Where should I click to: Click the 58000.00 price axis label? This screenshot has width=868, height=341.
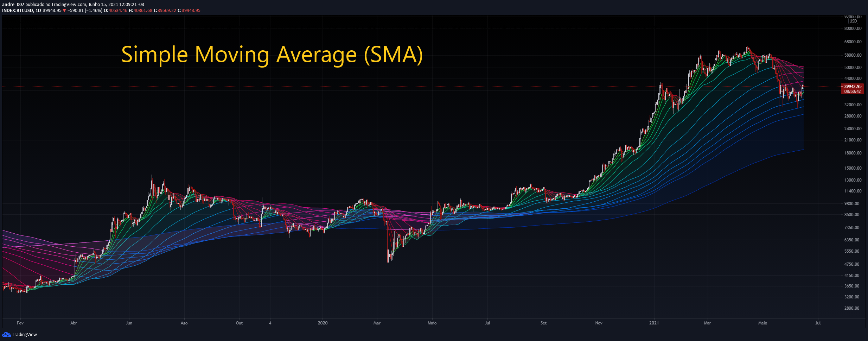(x=853, y=55)
